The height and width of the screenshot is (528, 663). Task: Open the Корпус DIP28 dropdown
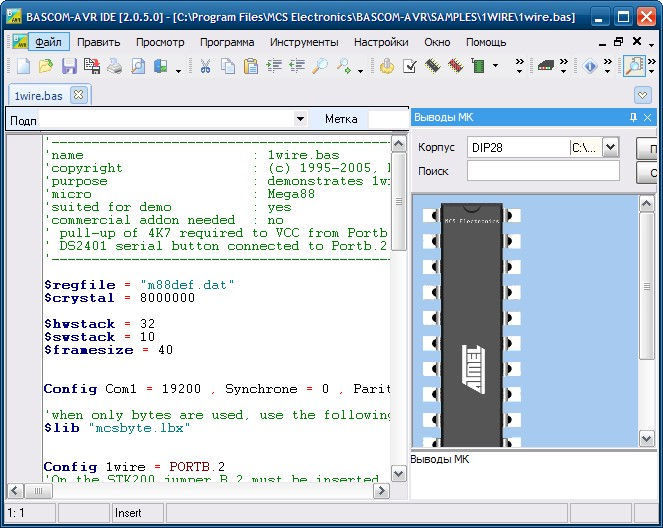coord(610,147)
